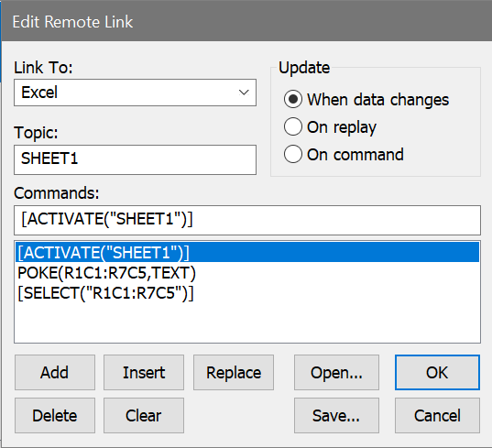This screenshot has width=492, height=448.
Task: Dismiss the dialog with Cancel
Action: [x=437, y=415]
